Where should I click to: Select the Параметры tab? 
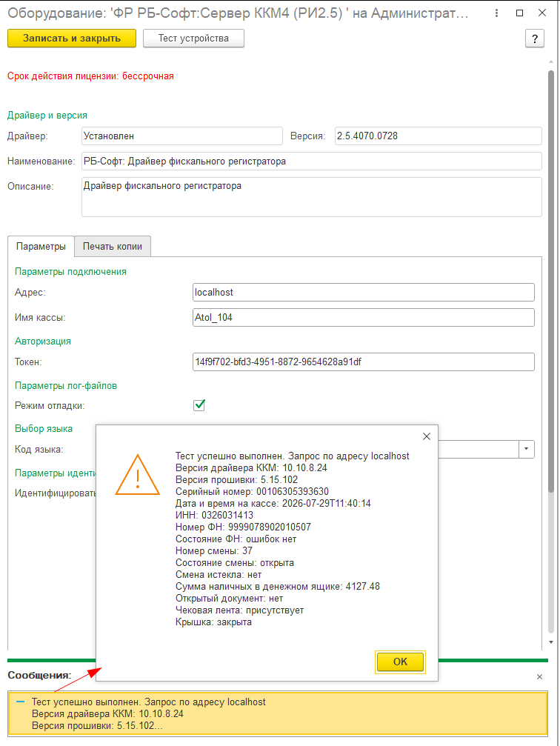[41, 247]
